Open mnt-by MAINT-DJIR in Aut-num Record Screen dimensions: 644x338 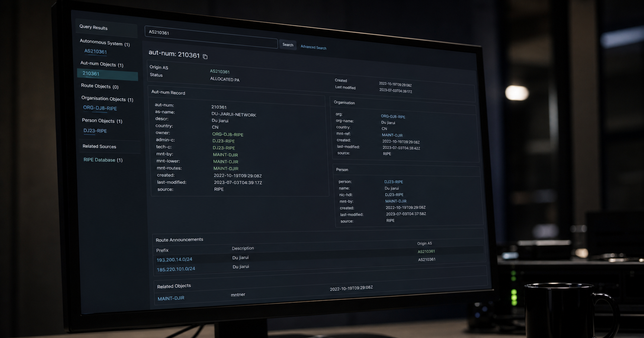pyautogui.click(x=225, y=155)
